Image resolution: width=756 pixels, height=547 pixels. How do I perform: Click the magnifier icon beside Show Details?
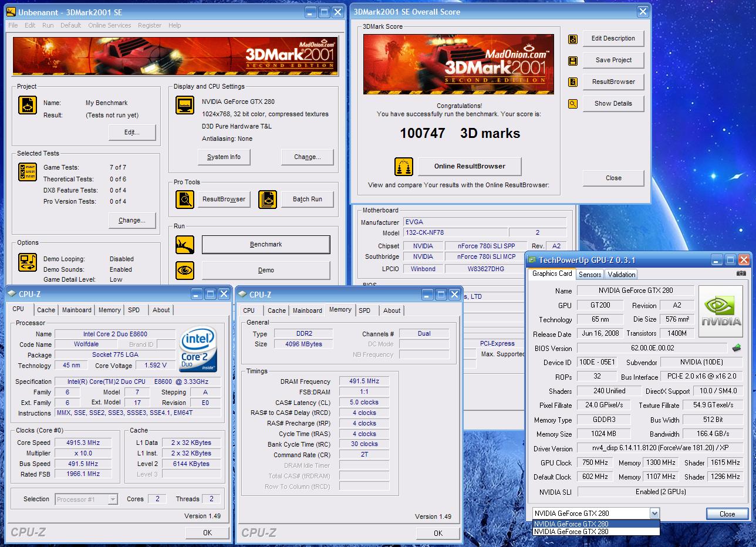coord(573,104)
